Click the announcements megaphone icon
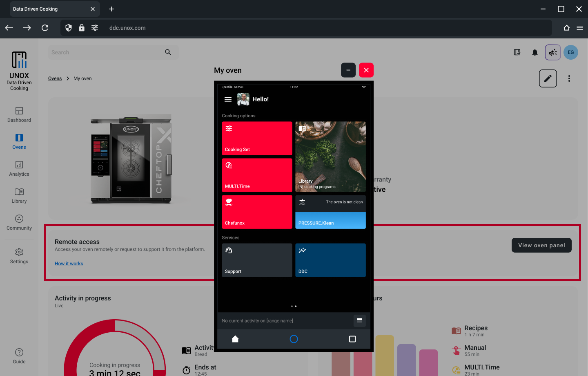 552,52
